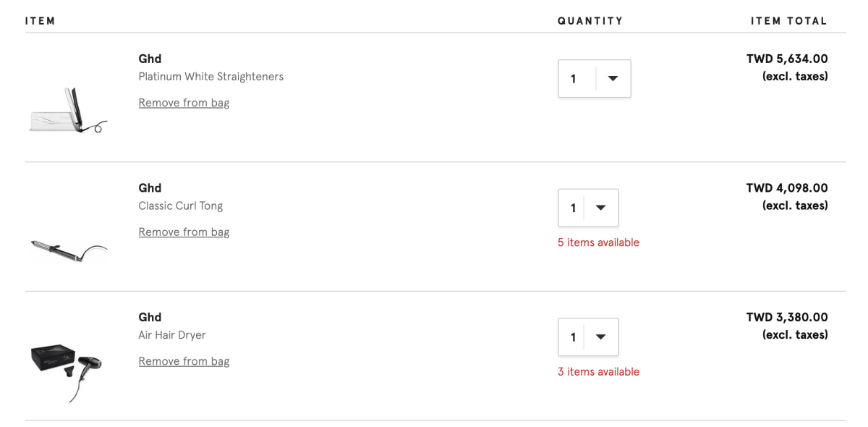Remove Classic Curl Tong from bag
Screen dimensions: 868x427
coord(184,232)
